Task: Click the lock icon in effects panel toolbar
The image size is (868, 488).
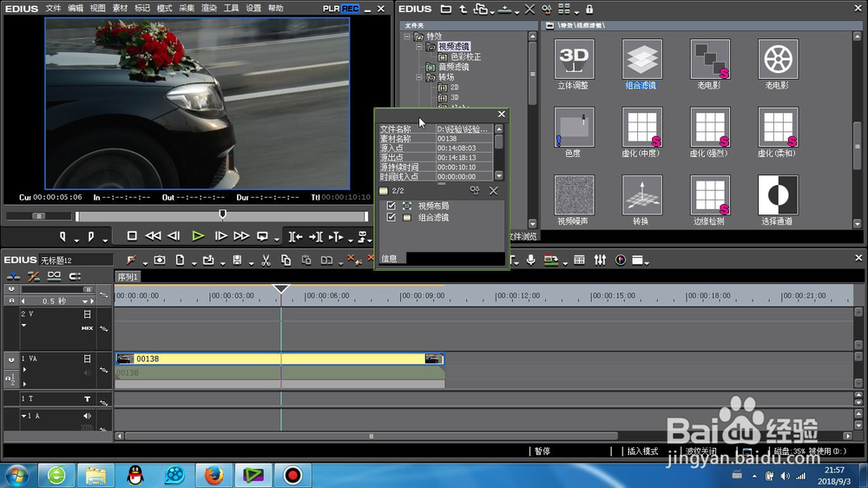Action: pos(589,9)
